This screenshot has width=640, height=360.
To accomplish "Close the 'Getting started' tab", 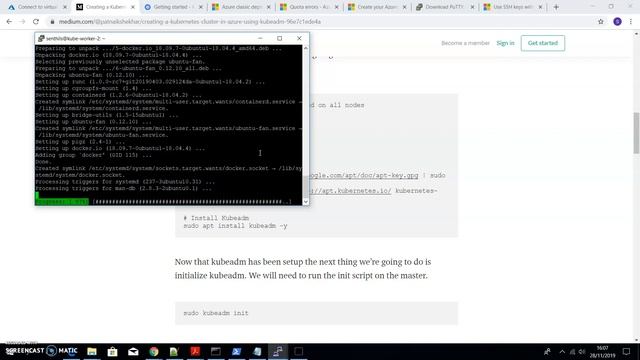I will click(x=200, y=7).
